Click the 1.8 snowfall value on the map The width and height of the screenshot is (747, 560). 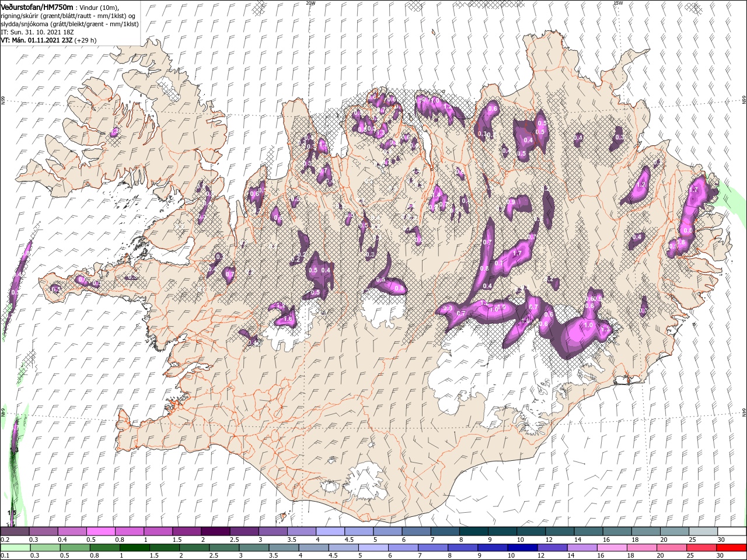pos(680,242)
